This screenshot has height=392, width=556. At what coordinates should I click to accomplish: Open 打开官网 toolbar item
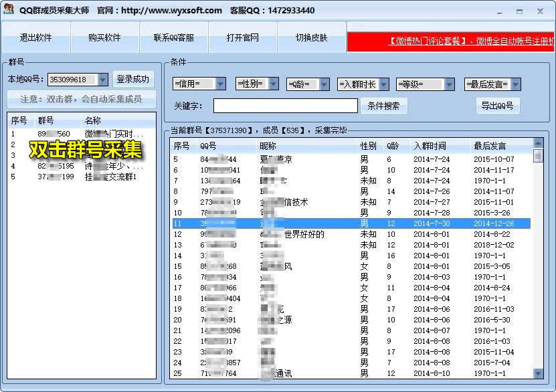(243, 37)
